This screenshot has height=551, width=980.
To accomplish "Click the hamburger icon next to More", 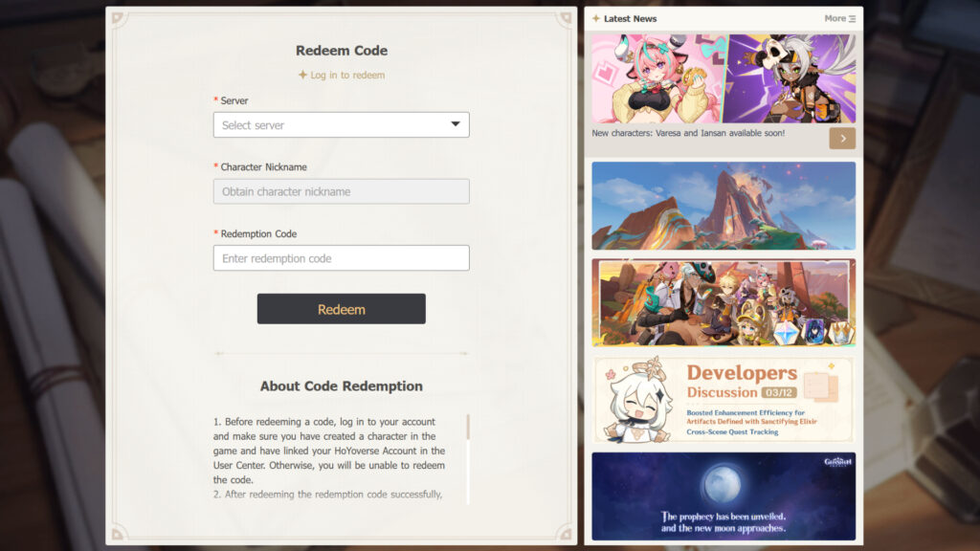I will [851, 18].
